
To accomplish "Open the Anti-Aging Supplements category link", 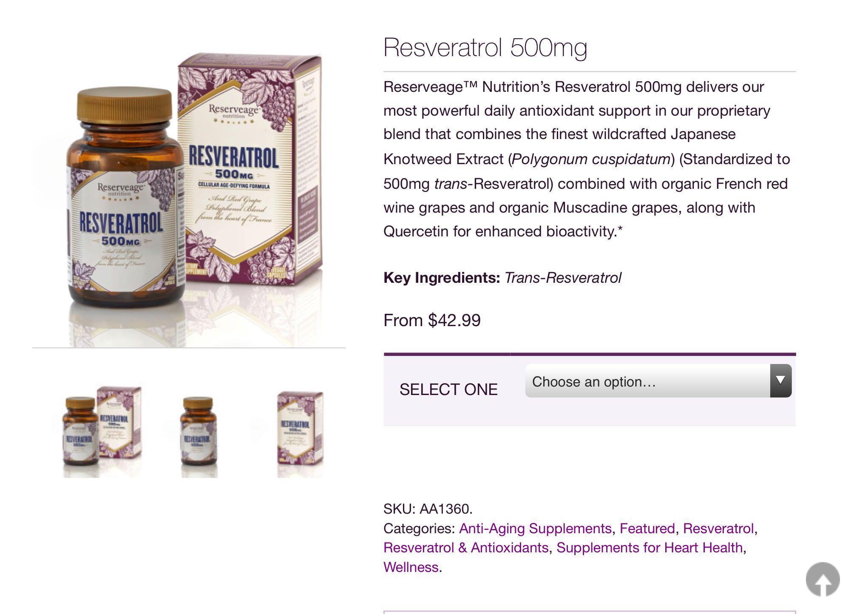I will 535,528.
